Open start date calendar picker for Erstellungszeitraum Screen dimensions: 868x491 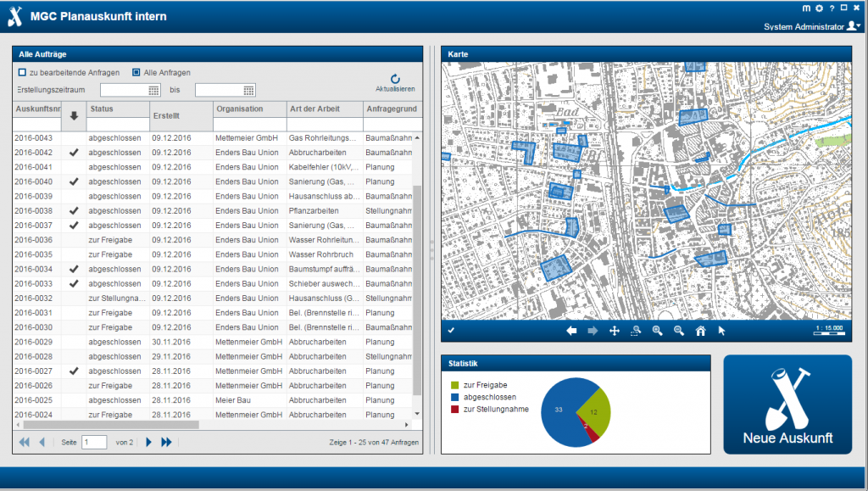coord(154,90)
